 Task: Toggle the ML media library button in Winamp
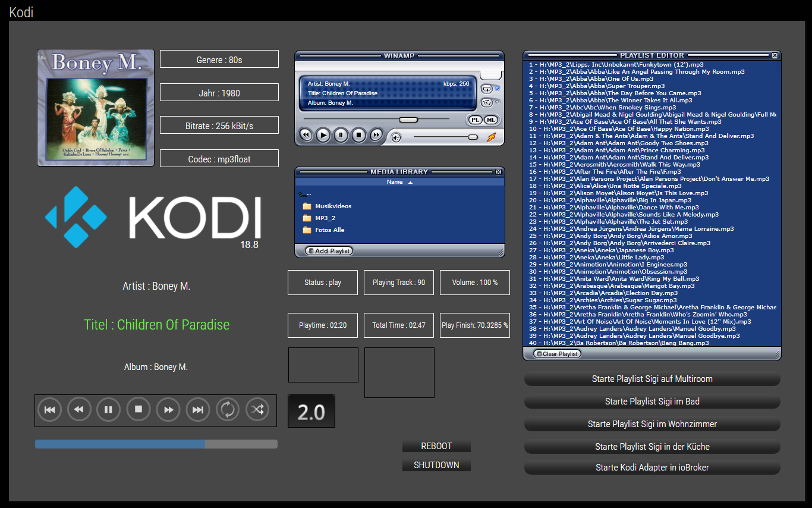(x=490, y=120)
